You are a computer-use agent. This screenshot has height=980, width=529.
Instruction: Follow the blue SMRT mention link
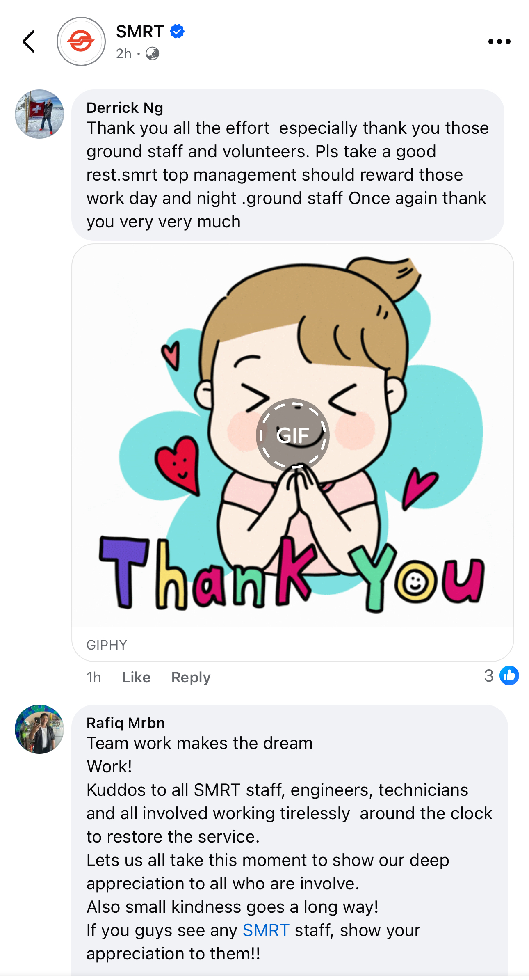(x=266, y=930)
